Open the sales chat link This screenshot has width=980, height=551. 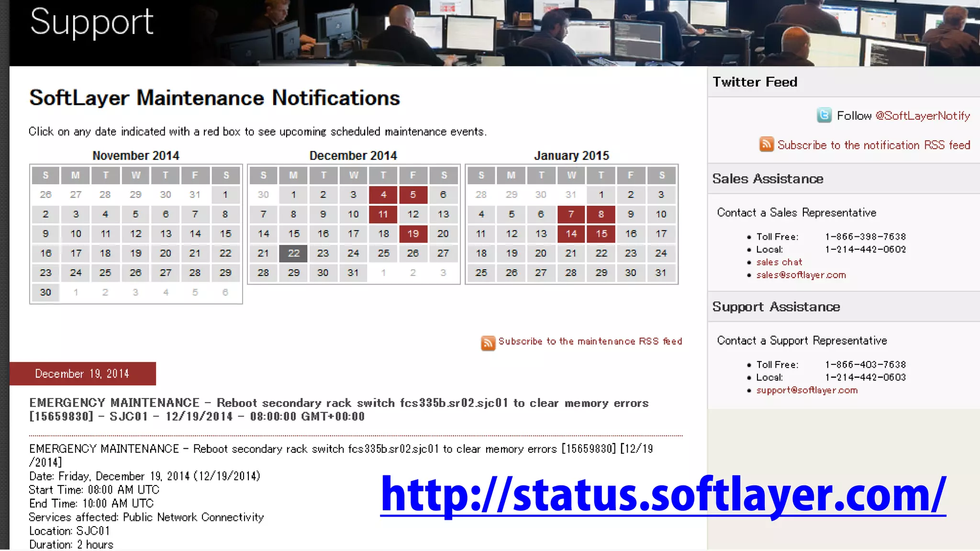(x=779, y=262)
